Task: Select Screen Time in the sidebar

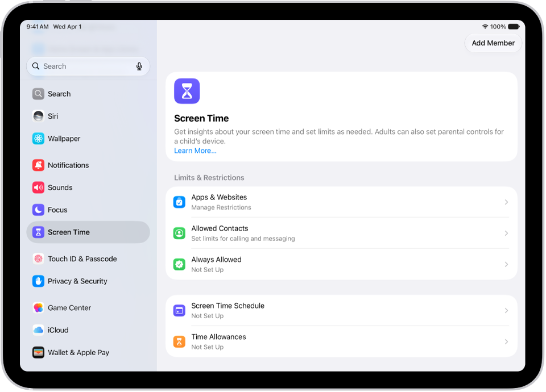Action: click(x=88, y=232)
